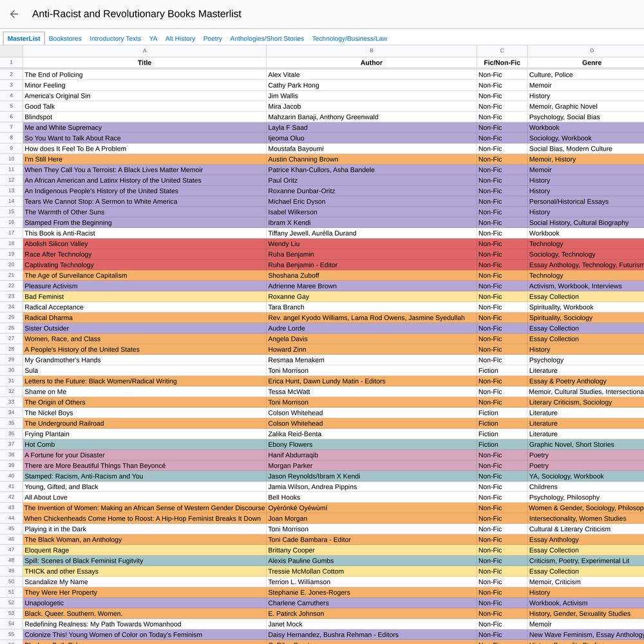Screen dimensions: 644x644
Task: Select "The Underground Railroad" title cell
Action: pyautogui.click(x=144, y=424)
